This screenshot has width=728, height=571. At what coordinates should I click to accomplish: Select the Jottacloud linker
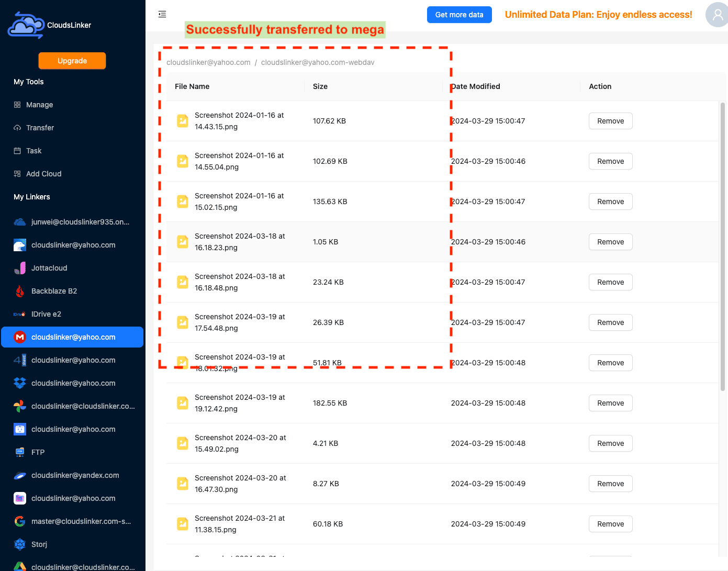[x=72, y=268]
